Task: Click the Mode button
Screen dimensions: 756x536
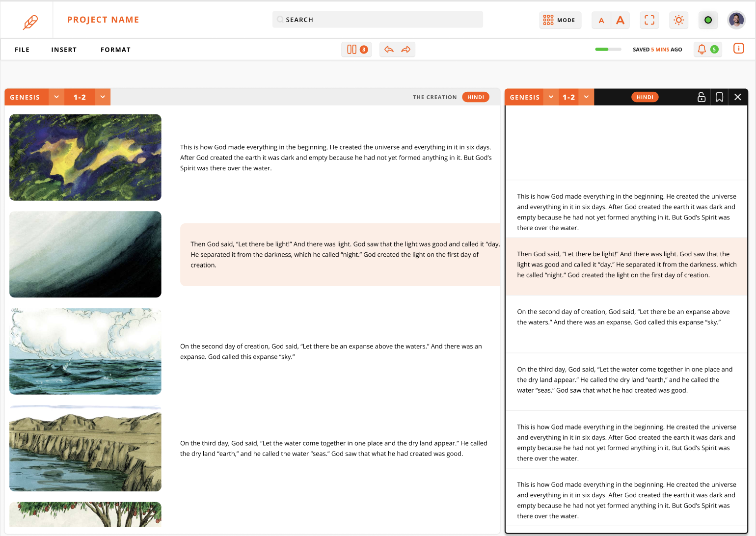Action: click(x=560, y=20)
